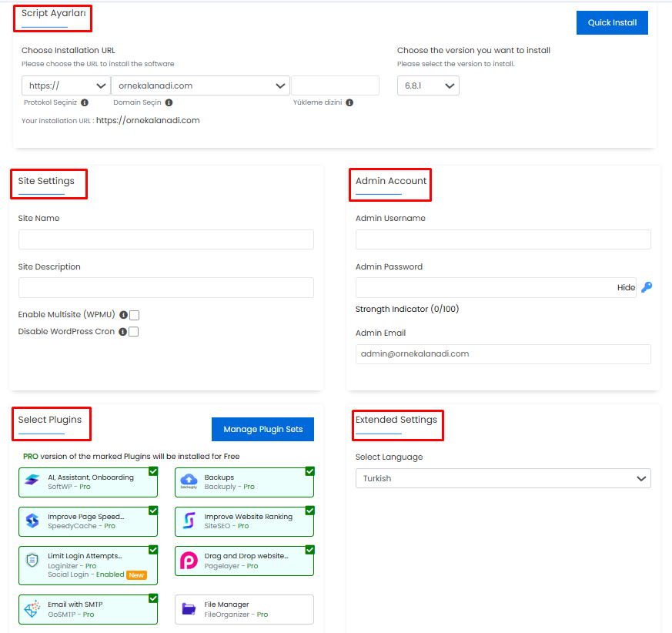Image resolution: width=672 pixels, height=633 pixels.
Task: Click the Protokol Seçiniz info icon
Action: pyautogui.click(x=85, y=102)
